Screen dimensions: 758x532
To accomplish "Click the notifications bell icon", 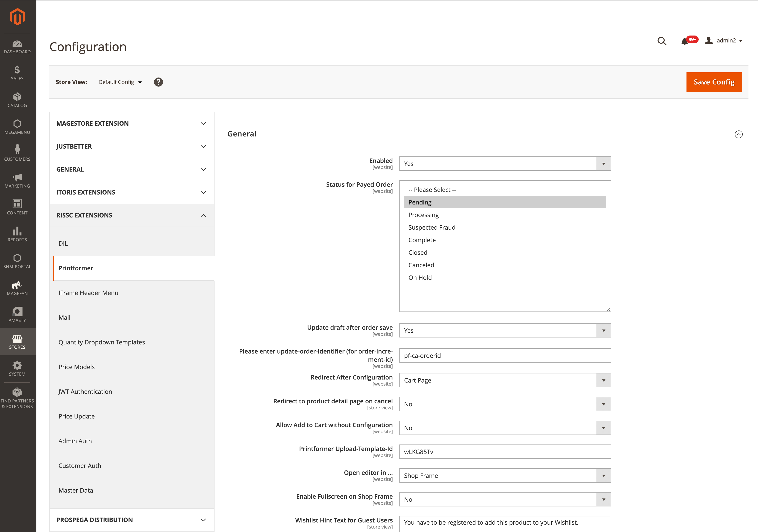I will [x=684, y=41].
